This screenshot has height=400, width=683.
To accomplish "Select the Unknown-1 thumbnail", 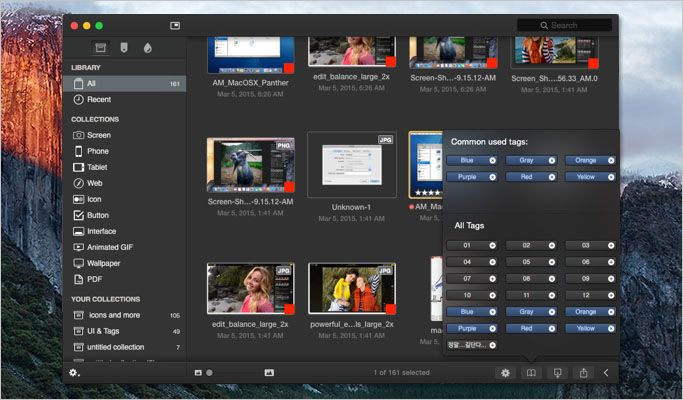I will click(x=352, y=165).
